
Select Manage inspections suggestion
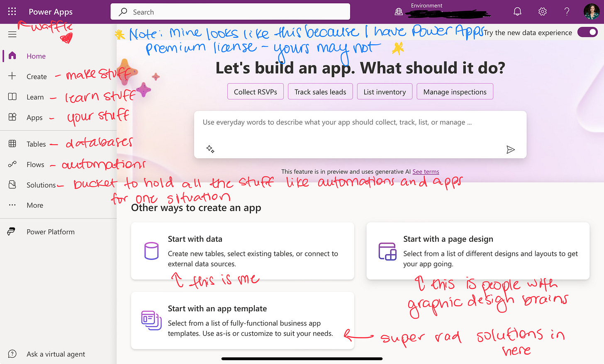pos(455,92)
